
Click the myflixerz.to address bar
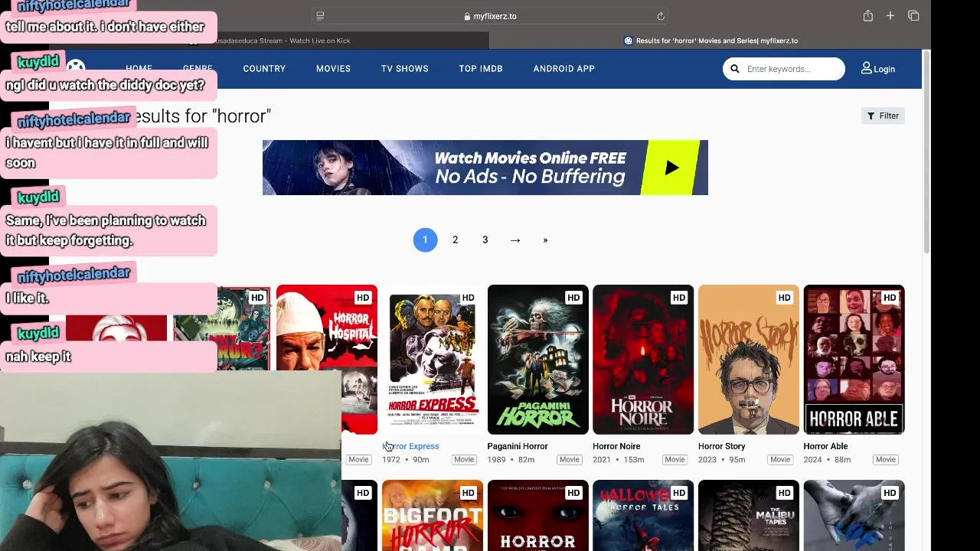coord(490,16)
